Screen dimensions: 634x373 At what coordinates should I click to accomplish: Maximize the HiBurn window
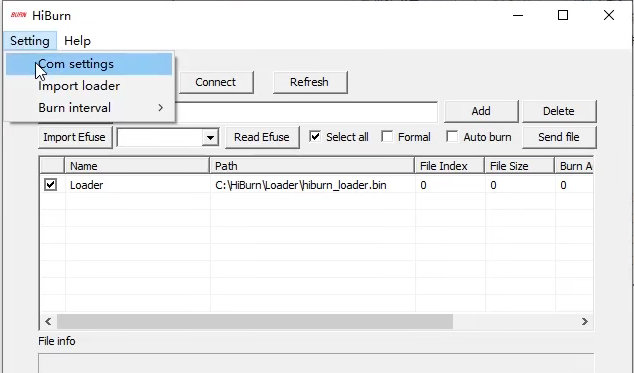pyautogui.click(x=563, y=15)
